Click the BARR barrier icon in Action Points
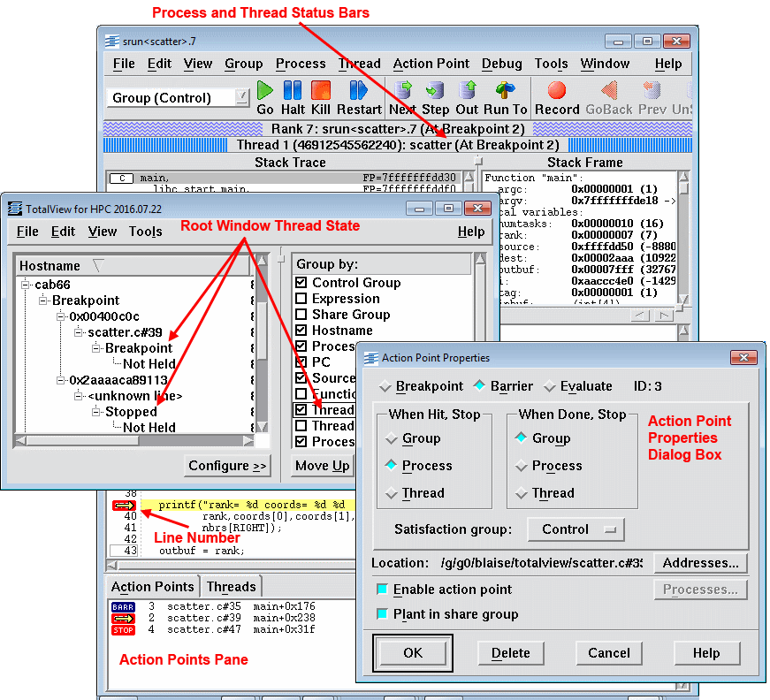Viewport: 770px width, 700px height. pos(123,607)
